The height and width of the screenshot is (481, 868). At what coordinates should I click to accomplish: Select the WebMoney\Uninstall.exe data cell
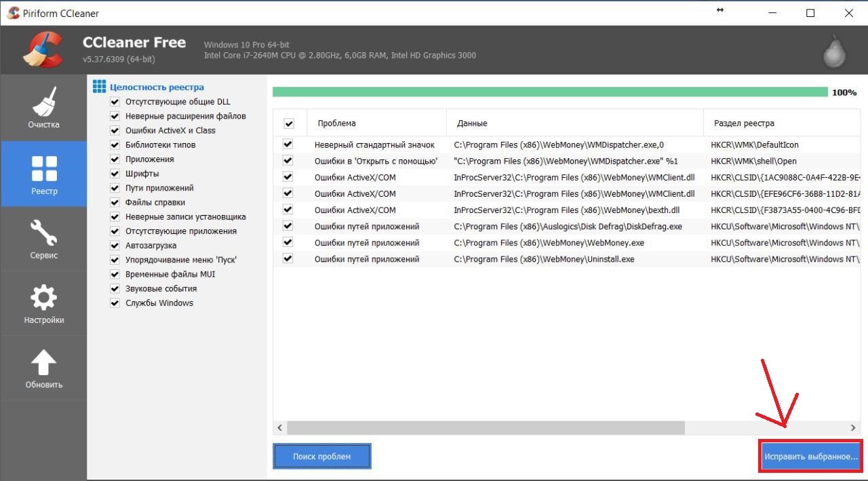[544, 258]
